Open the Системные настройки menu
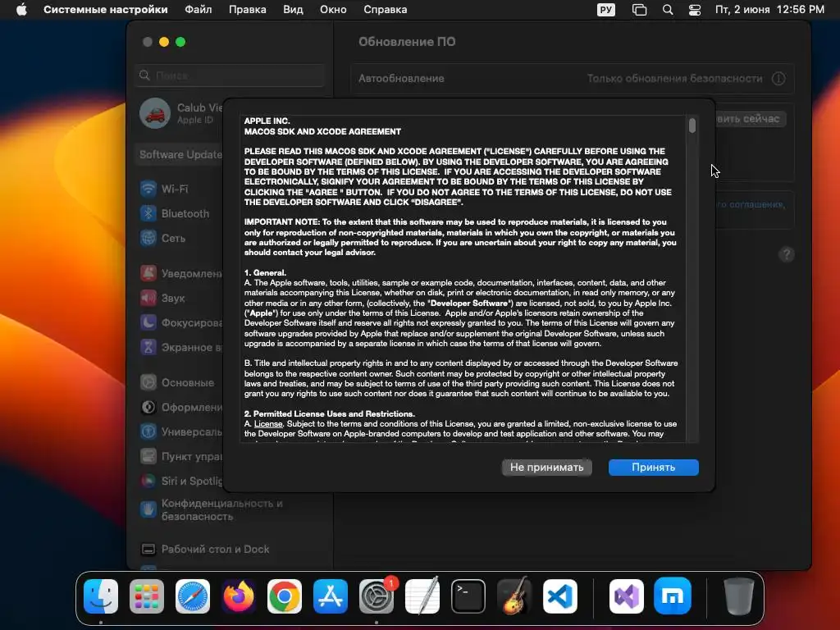Image resolution: width=840 pixels, height=630 pixels. tap(106, 10)
